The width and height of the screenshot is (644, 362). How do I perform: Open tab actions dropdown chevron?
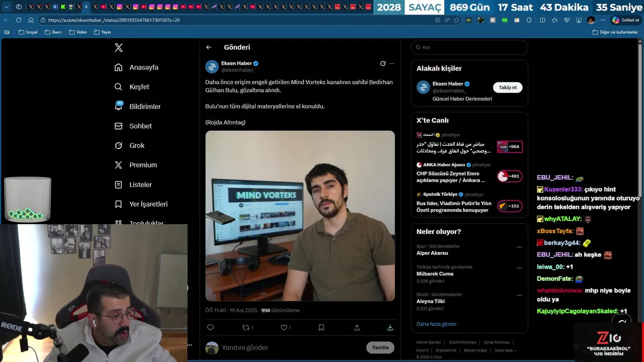(x=7, y=7)
